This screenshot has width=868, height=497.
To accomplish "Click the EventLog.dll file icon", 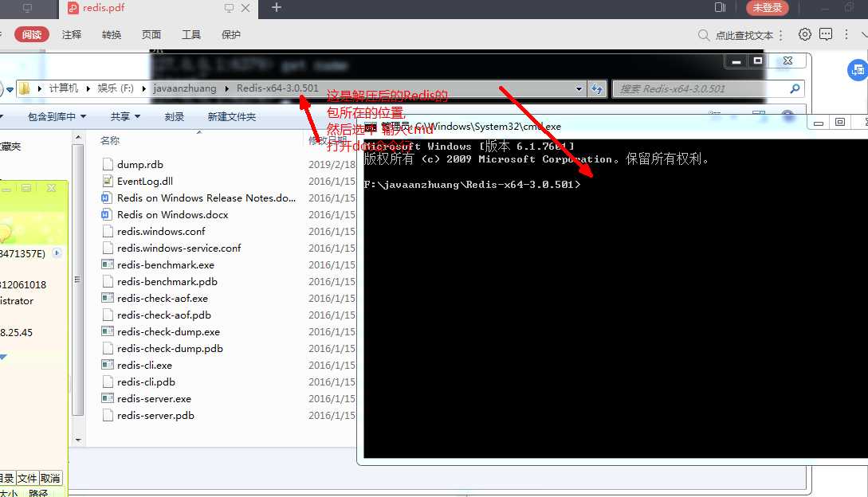I will pyautogui.click(x=108, y=181).
